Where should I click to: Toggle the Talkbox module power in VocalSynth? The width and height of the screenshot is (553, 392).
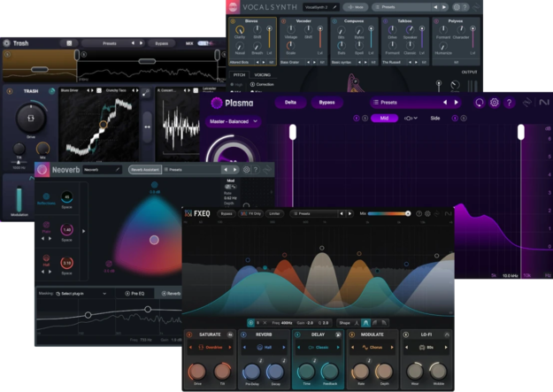pyautogui.click(x=385, y=21)
